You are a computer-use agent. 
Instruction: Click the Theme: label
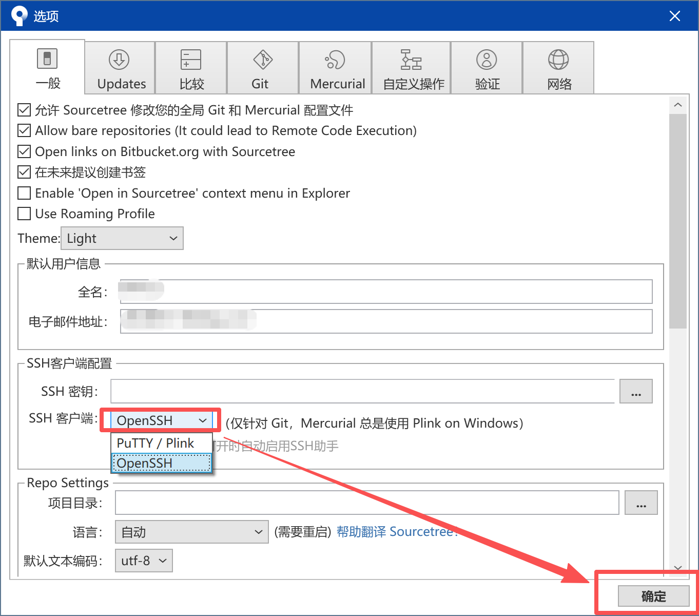pyautogui.click(x=39, y=238)
